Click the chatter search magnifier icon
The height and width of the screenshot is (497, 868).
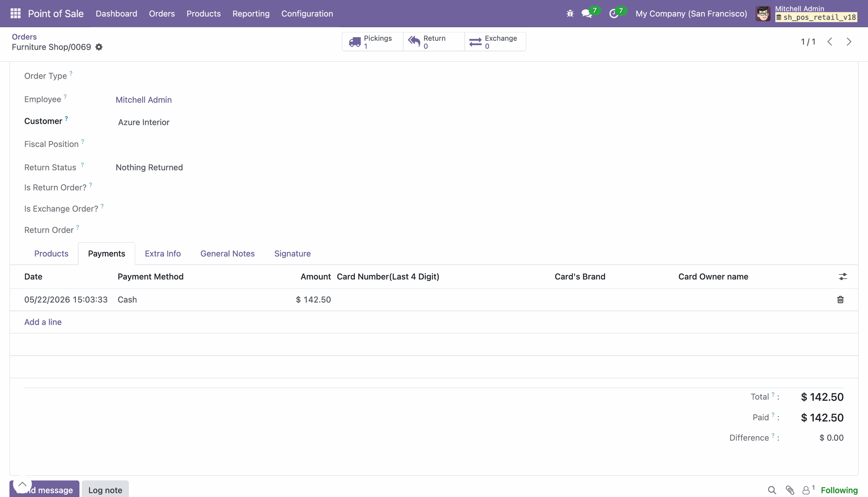click(772, 490)
